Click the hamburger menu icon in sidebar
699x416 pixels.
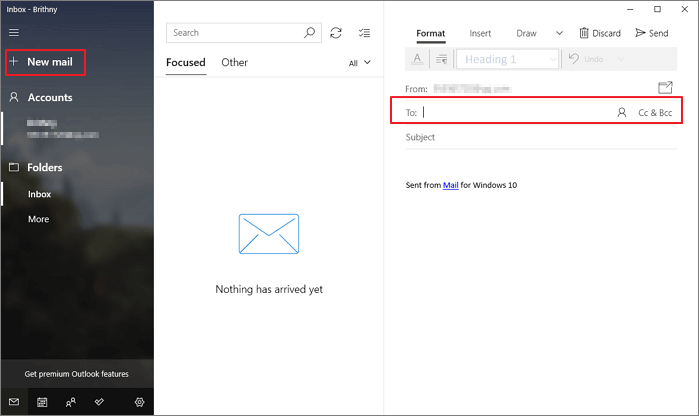[13, 33]
